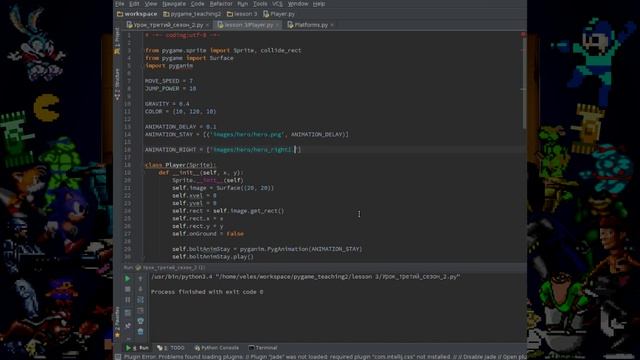Click the Run tab titled Урок_третий_сезон_2
Screen dimensions: 640x360
coord(169,268)
